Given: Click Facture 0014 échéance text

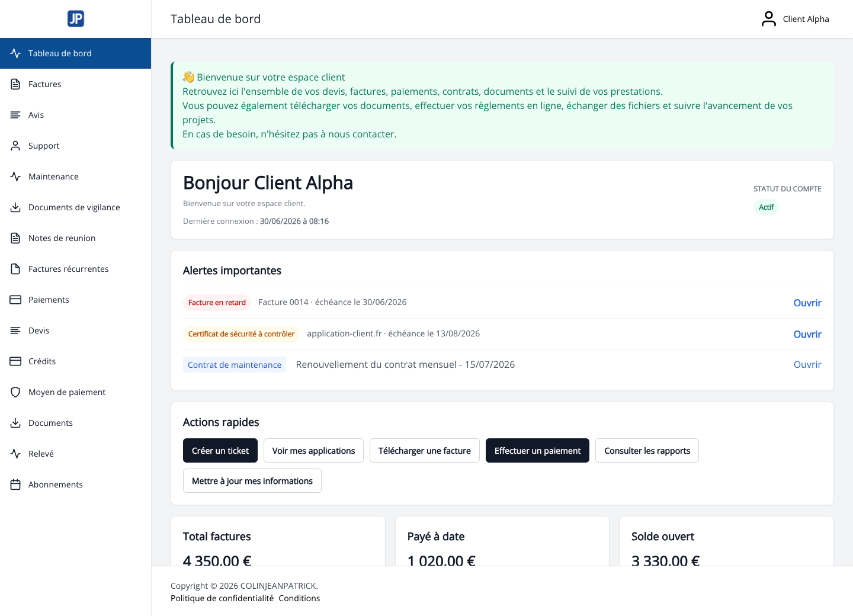Looking at the screenshot, I should [x=332, y=302].
